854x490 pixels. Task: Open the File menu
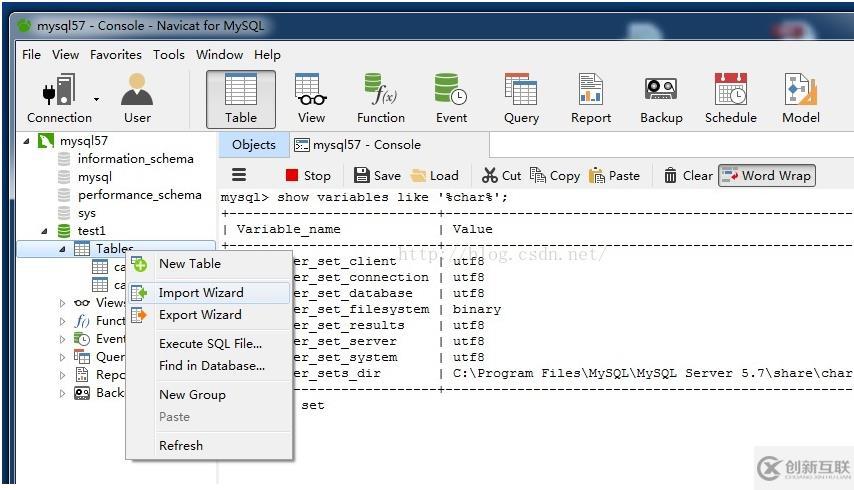[x=32, y=55]
